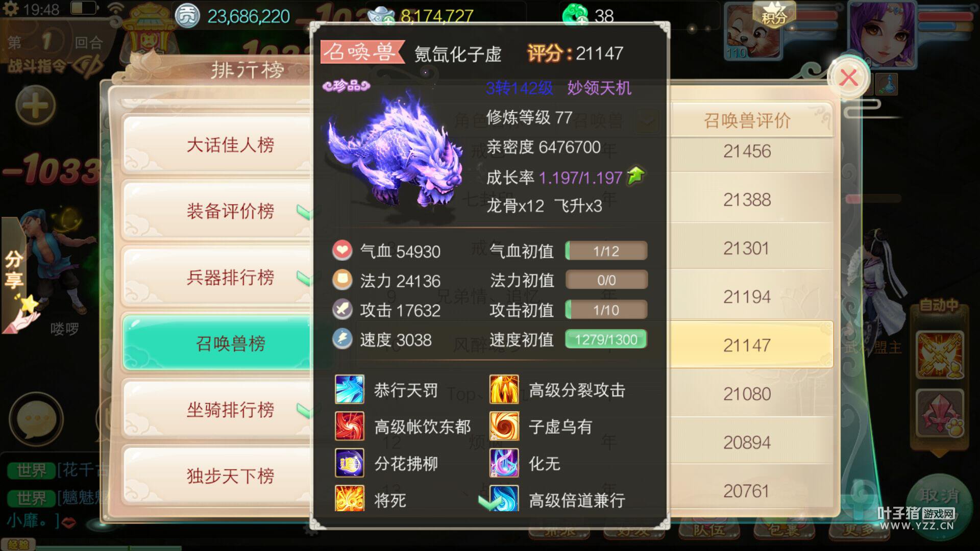The width and height of the screenshot is (980, 551).
Task: Click the 速度初值 progress bar 1279/1300
Action: pyautogui.click(x=606, y=339)
